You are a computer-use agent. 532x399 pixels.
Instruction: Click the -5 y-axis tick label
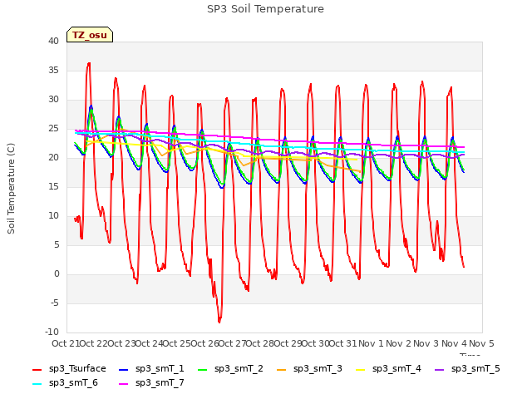(x=55, y=303)
